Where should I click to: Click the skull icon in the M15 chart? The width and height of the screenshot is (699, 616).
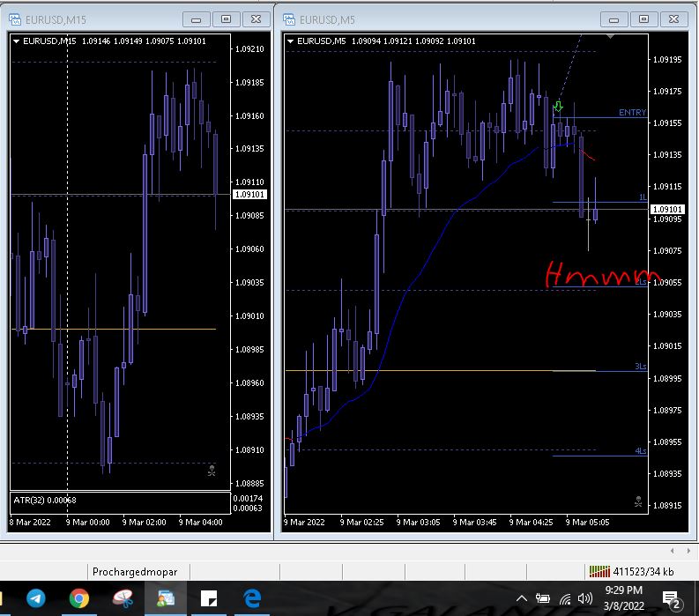click(212, 471)
